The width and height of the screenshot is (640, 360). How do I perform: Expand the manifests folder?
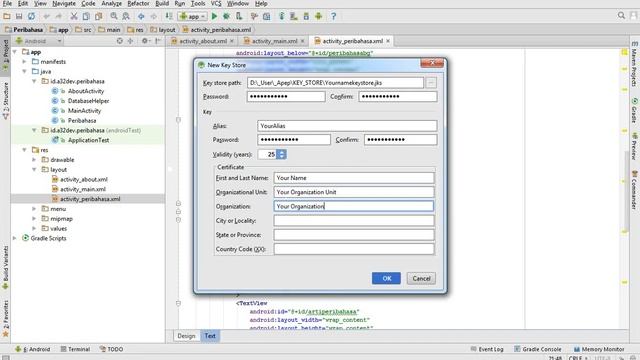coord(25,62)
